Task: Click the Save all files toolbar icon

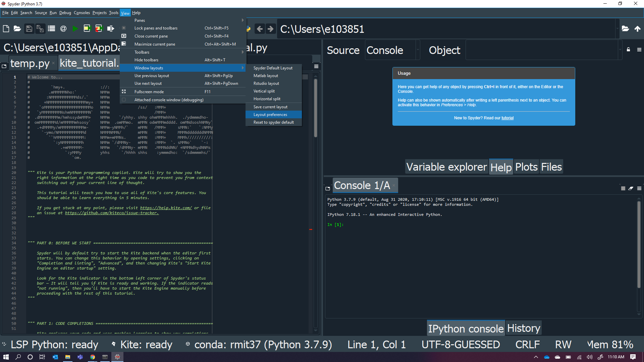Action: point(40,29)
